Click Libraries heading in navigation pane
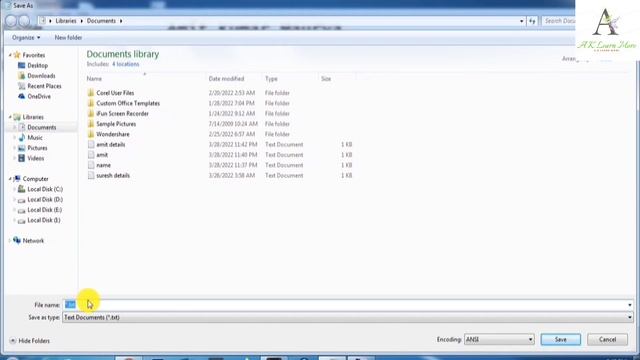 click(33, 117)
